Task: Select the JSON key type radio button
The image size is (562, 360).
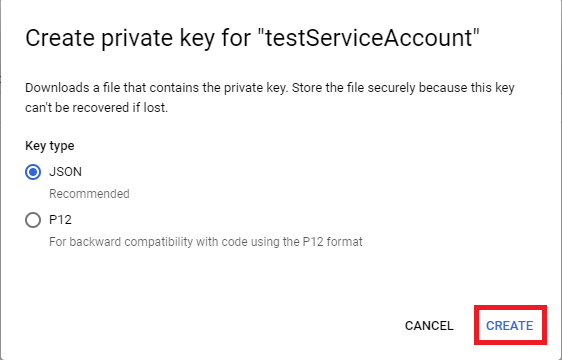Action: point(33,172)
